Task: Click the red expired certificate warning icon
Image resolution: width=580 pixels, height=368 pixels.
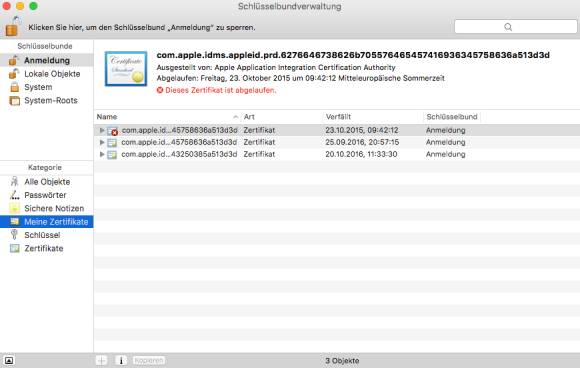Action: [160, 90]
